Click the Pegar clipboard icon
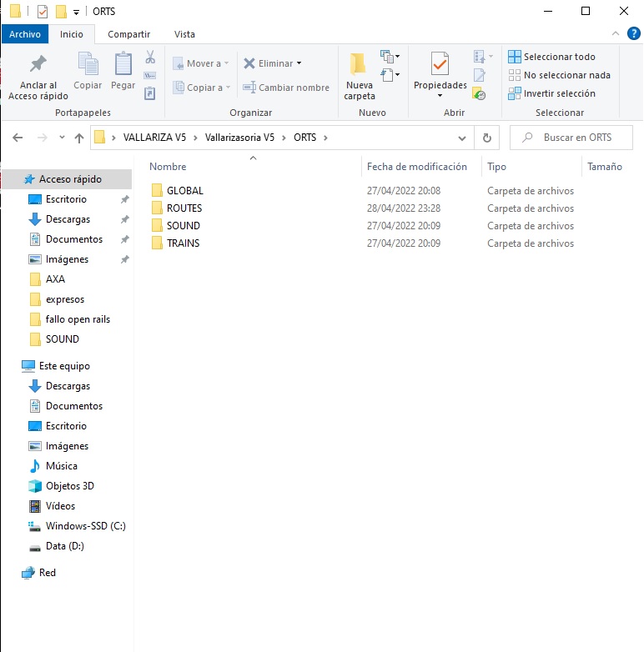 [123, 65]
